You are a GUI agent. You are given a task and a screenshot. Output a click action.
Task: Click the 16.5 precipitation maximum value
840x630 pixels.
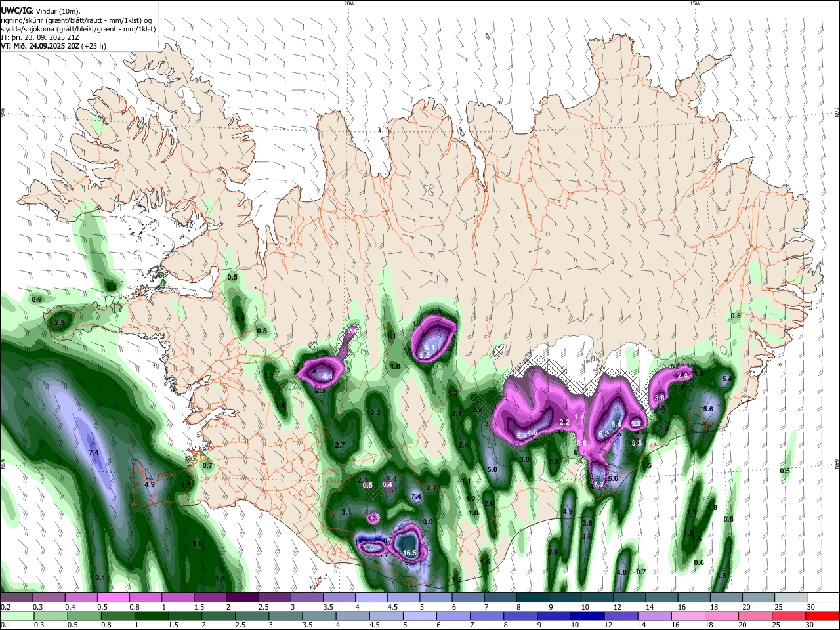(x=409, y=553)
